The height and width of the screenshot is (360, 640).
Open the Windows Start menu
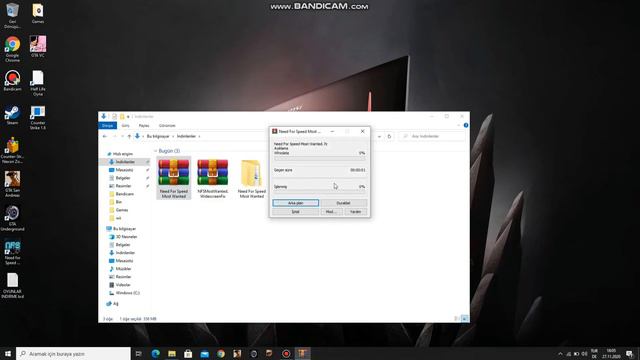point(8,353)
